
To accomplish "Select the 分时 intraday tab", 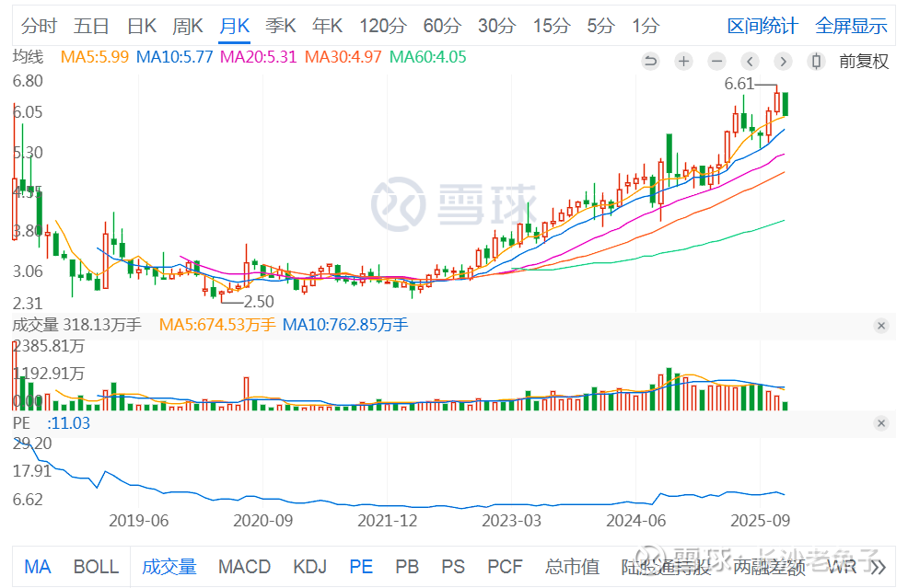I will tap(39, 26).
